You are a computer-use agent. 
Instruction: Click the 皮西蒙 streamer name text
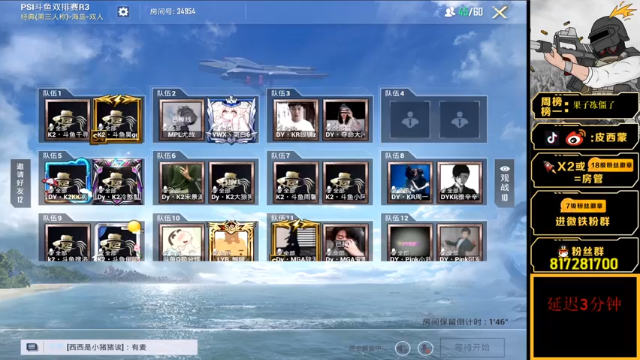pyautogui.click(x=611, y=138)
